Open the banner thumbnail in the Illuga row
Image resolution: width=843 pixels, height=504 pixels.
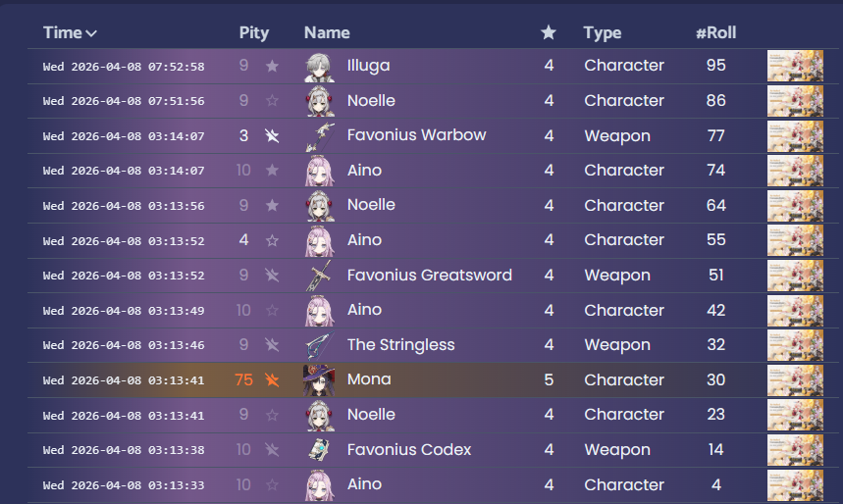[x=795, y=66]
